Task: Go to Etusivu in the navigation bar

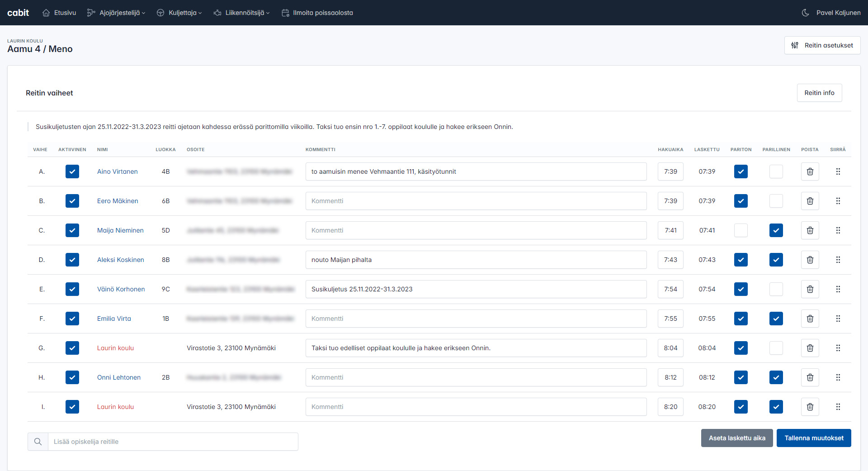Action: point(59,13)
